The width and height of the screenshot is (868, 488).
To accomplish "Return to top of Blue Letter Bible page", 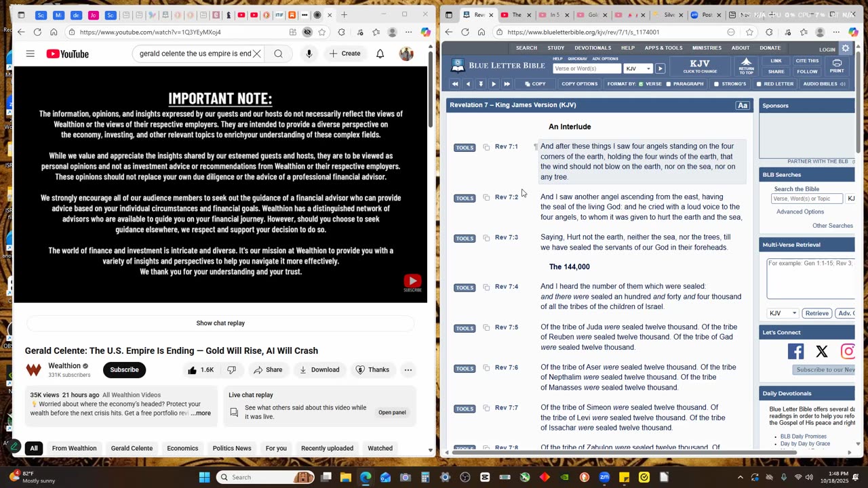I will pos(746,66).
